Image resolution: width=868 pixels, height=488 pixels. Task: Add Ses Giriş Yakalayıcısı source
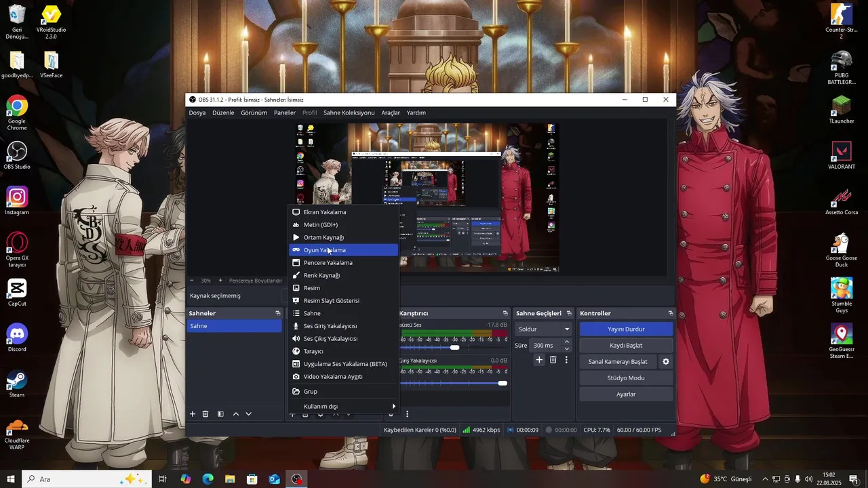(x=344, y=326)
